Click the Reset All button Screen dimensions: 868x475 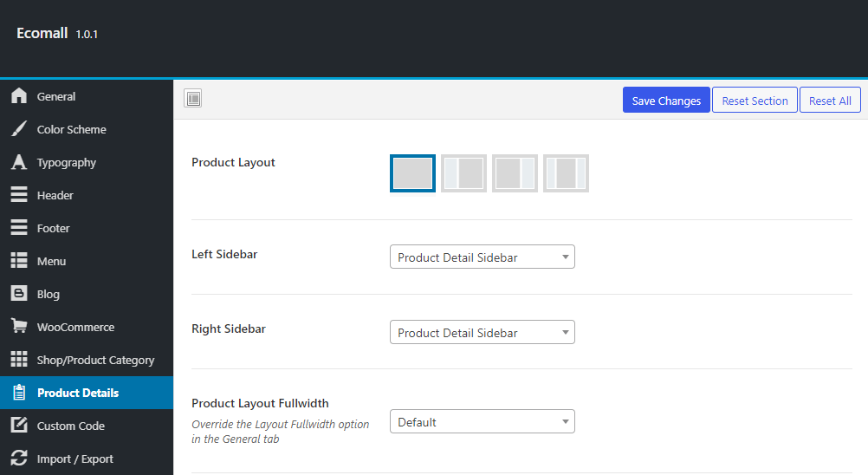[830, 101]
